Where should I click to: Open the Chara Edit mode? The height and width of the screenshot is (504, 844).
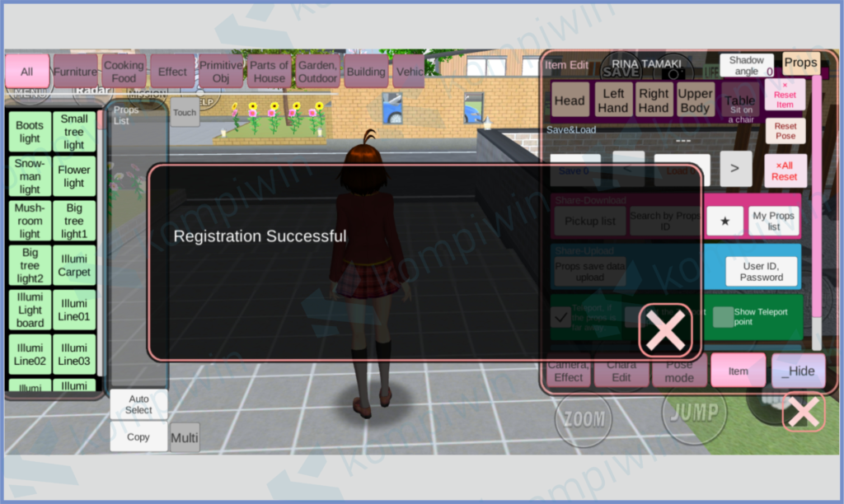tap(621, 371)
